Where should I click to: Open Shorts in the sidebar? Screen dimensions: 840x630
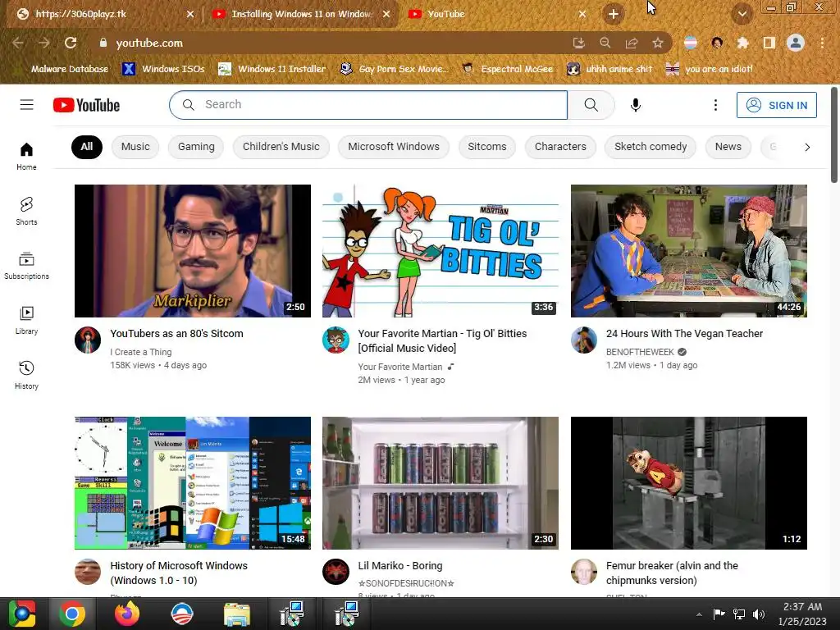coord(26,211)
